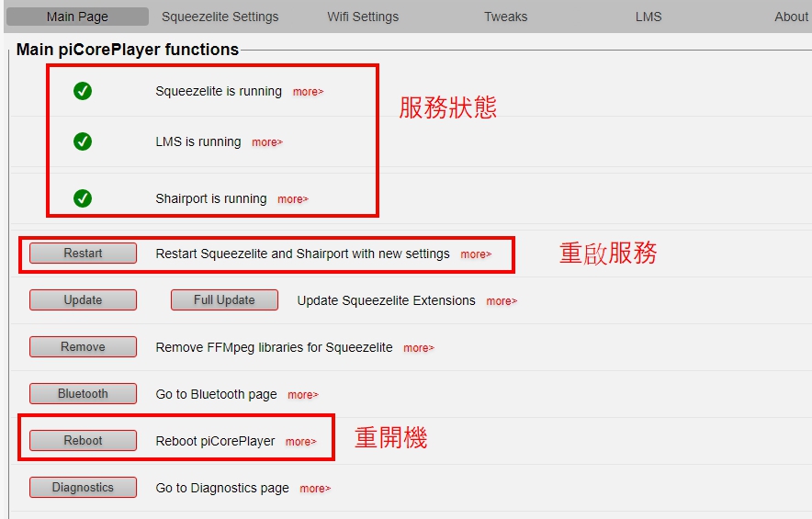This screenshot has width=812, height=519.
Task: Click the Bluetooth button
Action: pyautogui.click(x=83, y=394)
